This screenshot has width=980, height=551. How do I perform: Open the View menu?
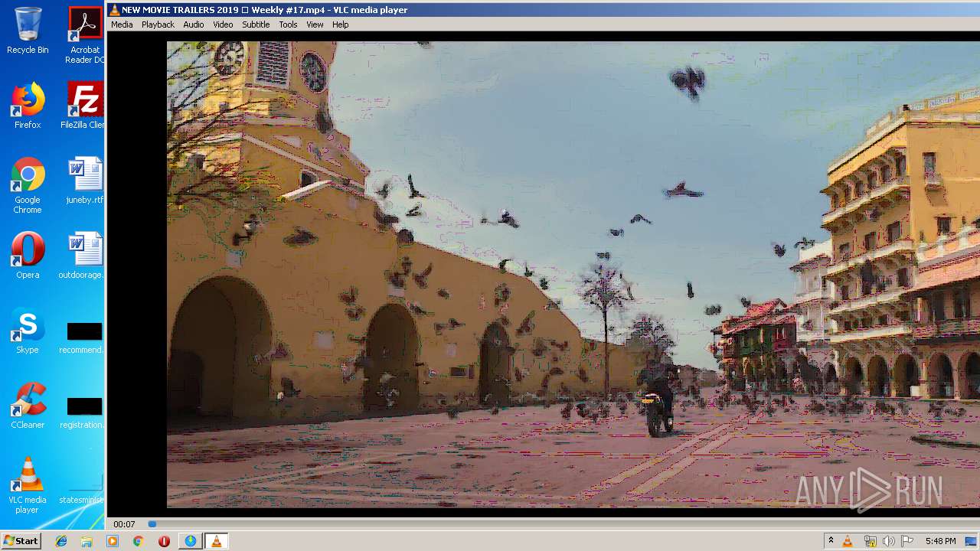pyautogui.click(x=315, y=24)
